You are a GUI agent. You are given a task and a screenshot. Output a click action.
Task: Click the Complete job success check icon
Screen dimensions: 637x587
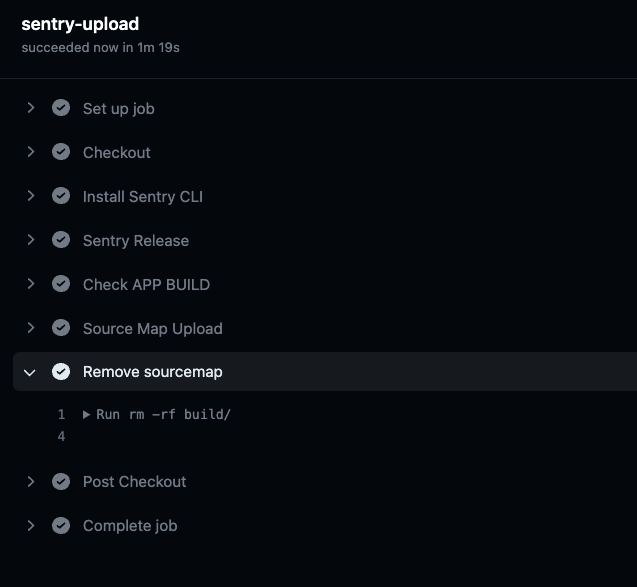(61, 526)
